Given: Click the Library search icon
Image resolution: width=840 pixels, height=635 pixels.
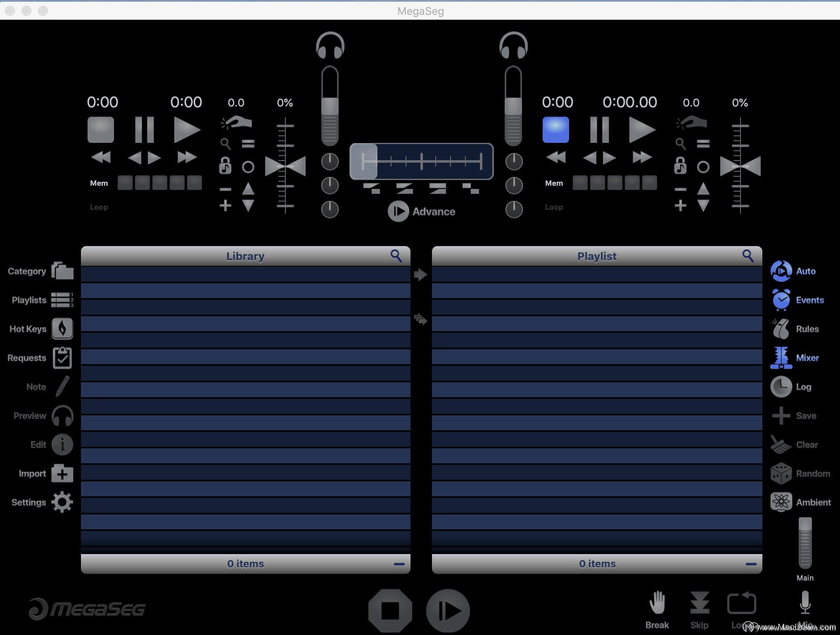Looking at the screenshot, I should click(396, 256).
